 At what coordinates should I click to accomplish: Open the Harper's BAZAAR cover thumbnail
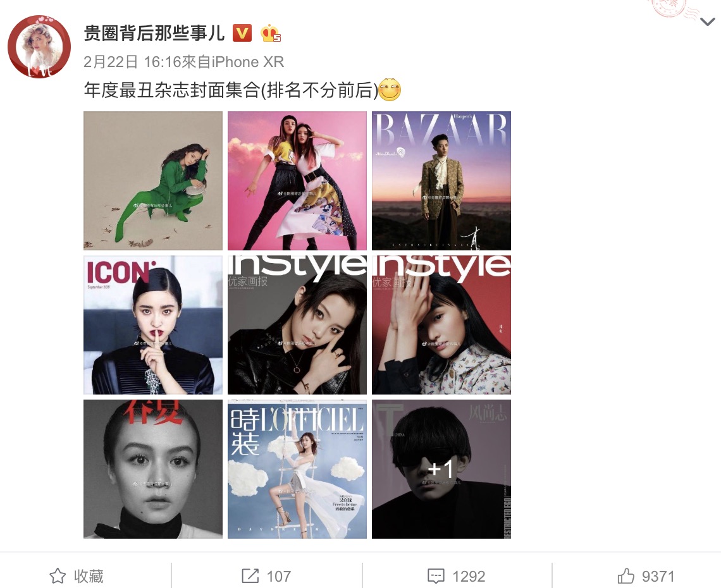(x=441, y=181)
